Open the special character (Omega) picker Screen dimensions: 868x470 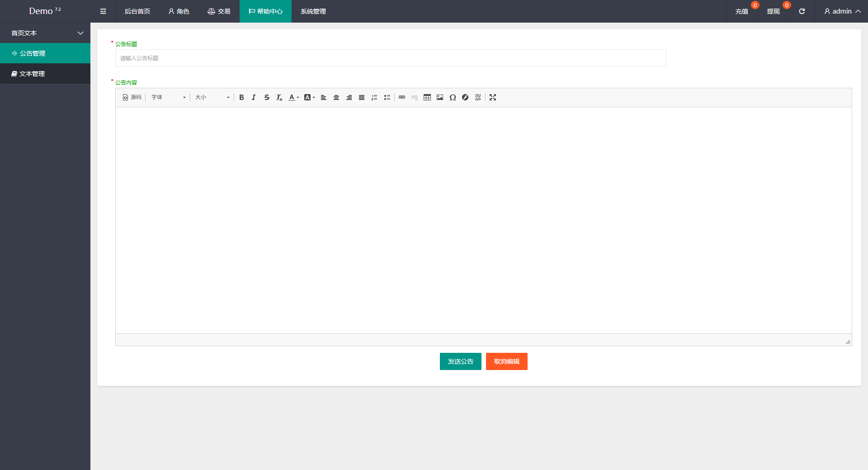pyautogui.click(x=453, y=97)
